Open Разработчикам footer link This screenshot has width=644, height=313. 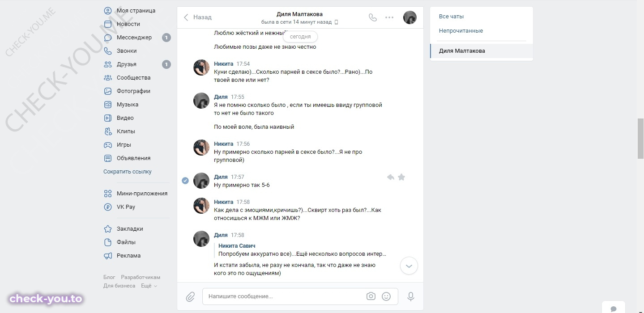click(x=141, y=277)
